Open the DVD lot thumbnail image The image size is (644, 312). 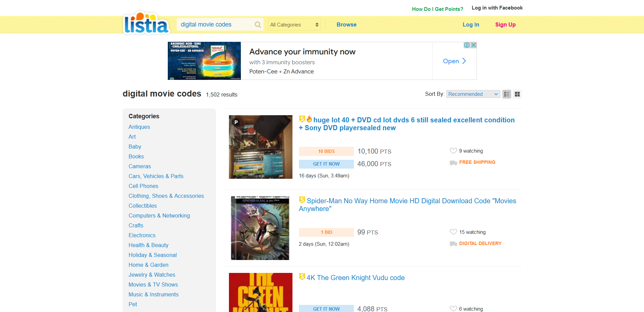coord(261,147)
